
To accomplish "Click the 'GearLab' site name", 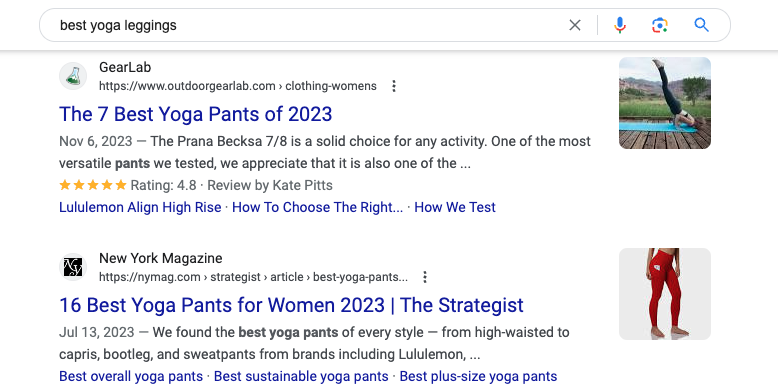I will (x=125, y=67).
